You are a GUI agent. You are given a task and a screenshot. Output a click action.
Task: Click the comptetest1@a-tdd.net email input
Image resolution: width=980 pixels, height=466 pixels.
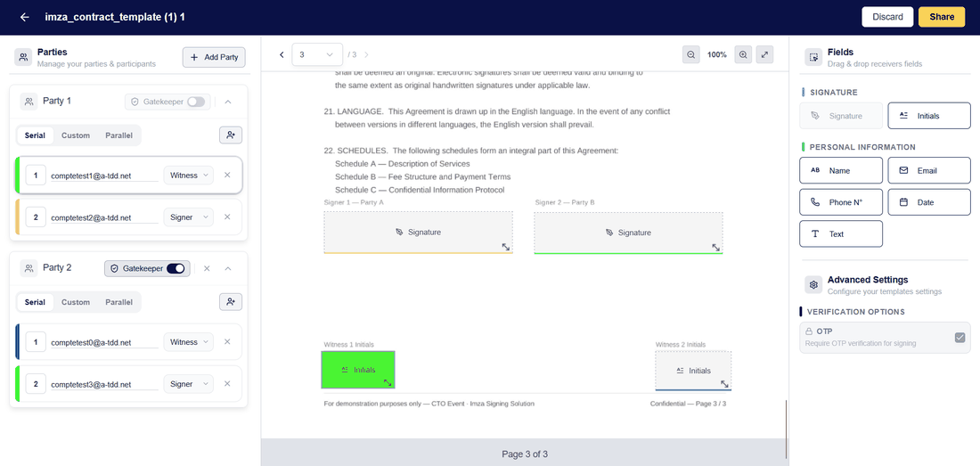pos(104,176)
